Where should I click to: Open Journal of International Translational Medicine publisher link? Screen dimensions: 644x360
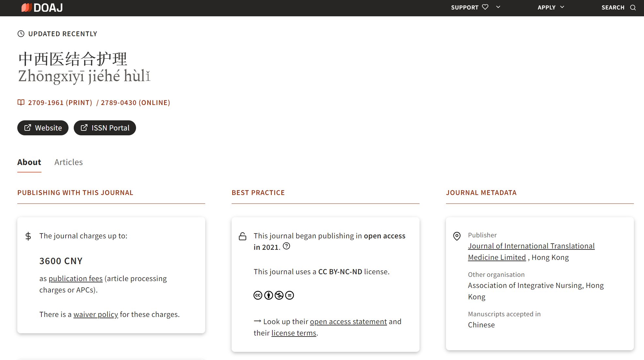tap(531, 246)
